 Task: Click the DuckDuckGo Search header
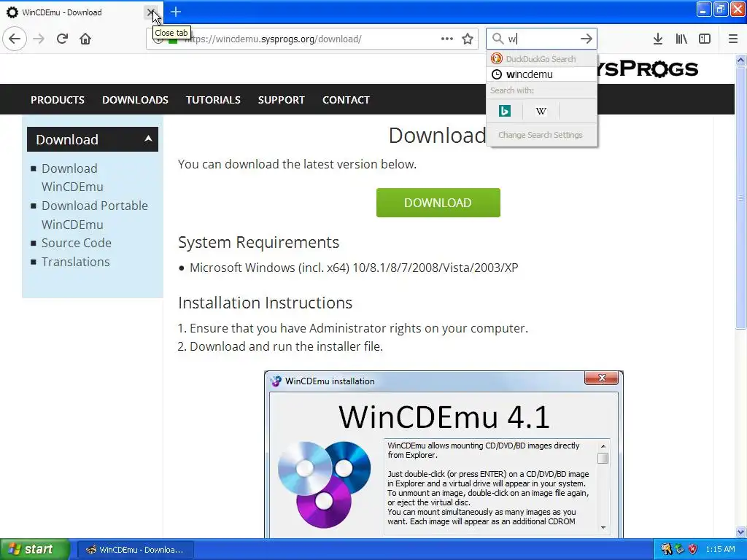[542, 58]
